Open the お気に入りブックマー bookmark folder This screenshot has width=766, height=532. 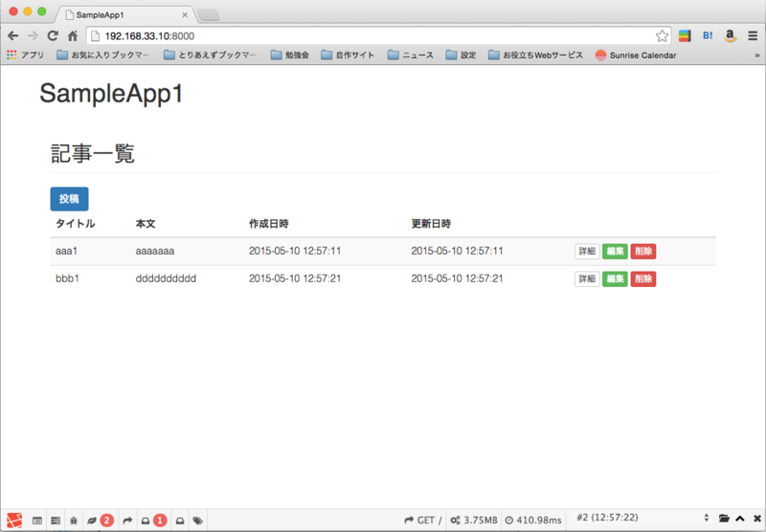(103, 55)
